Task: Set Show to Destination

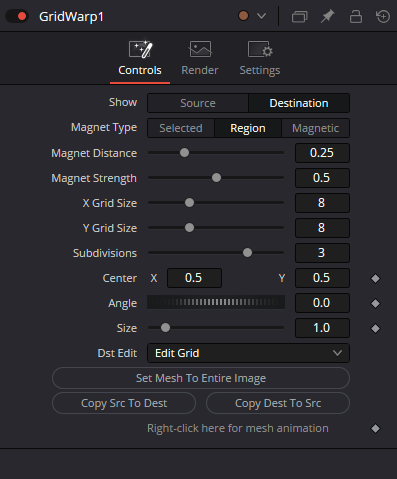Action: [x=299, y=103]
